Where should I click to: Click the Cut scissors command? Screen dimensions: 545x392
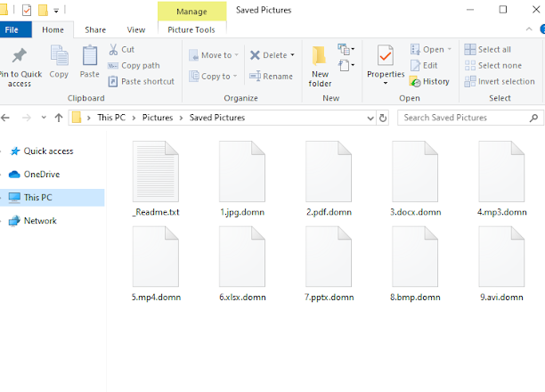pyautogui.click(x=121, y=50)
